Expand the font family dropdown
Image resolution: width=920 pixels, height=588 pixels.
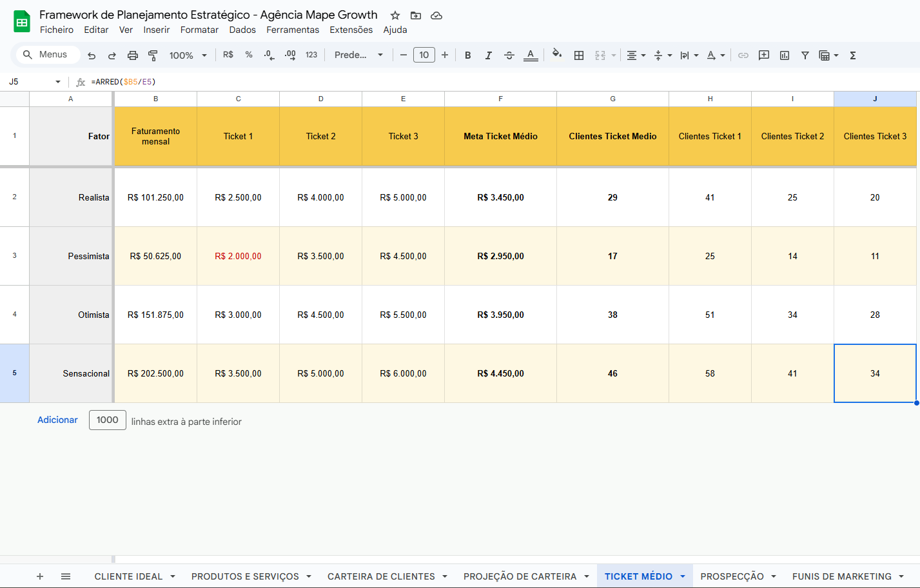[x=358, y=55]
